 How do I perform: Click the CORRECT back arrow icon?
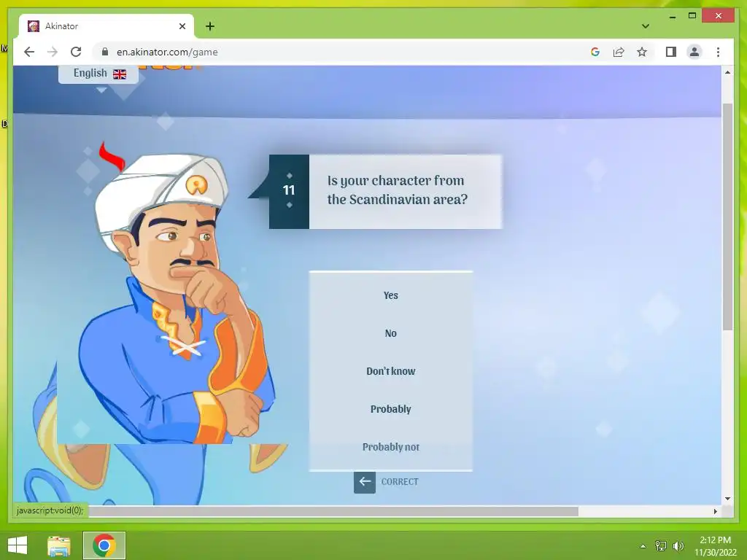[x=365, y=482]
